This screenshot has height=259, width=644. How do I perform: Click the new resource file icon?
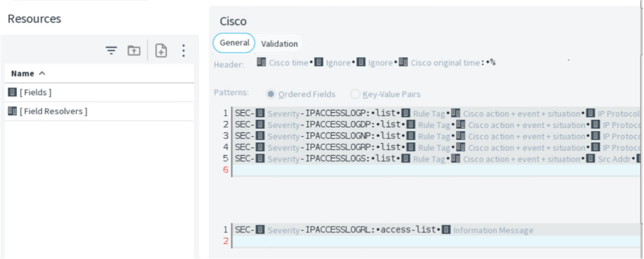click(x=161, y=50)
